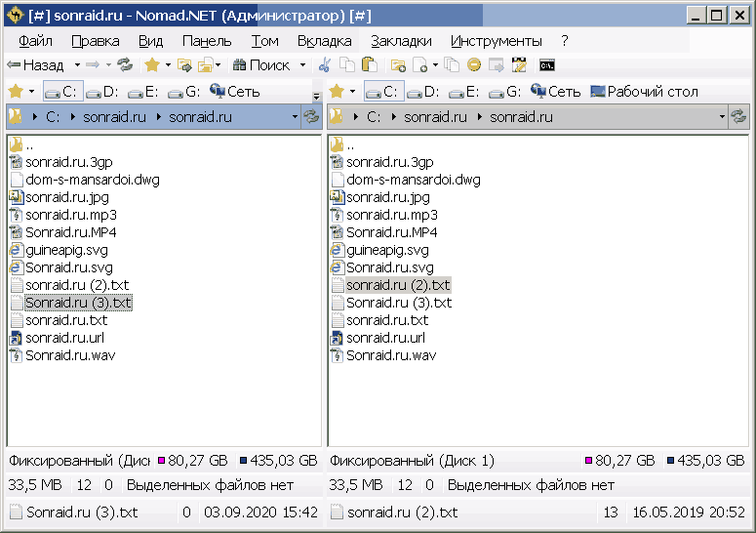Click the pink 80,27 GB indicator in the left status bar
756x533 pixels.
pos(193,461)
